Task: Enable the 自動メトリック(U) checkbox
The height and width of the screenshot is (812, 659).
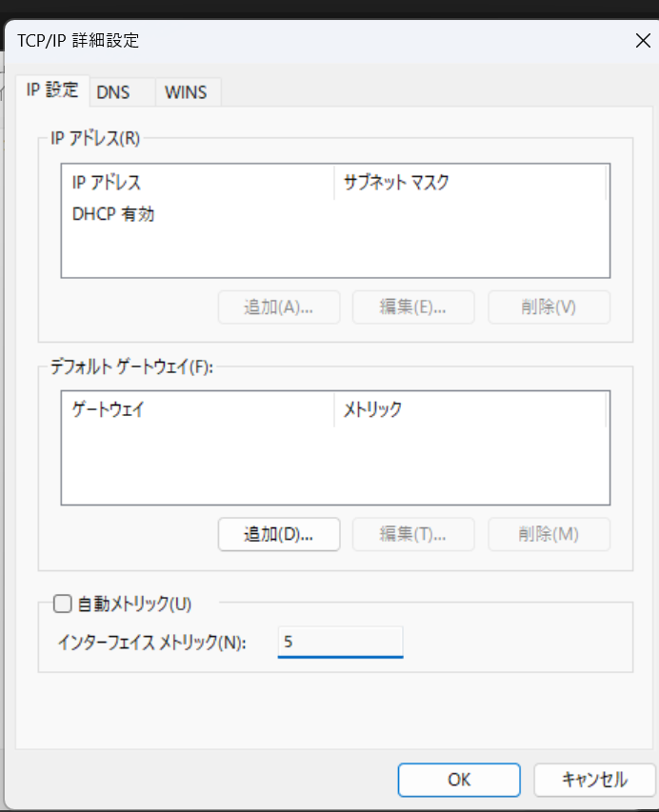Action: pyautogui.click(x=63, y=604)
